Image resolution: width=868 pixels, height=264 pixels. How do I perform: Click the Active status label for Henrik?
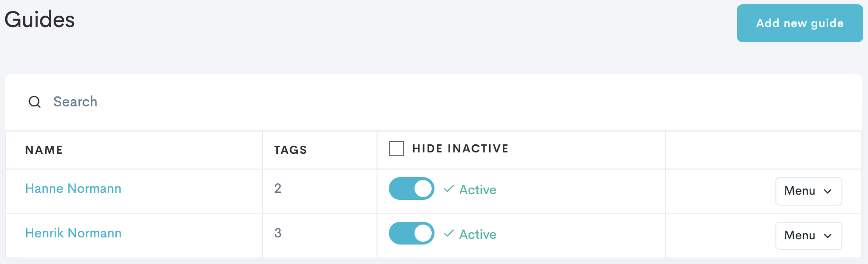[x=478, y=235]
